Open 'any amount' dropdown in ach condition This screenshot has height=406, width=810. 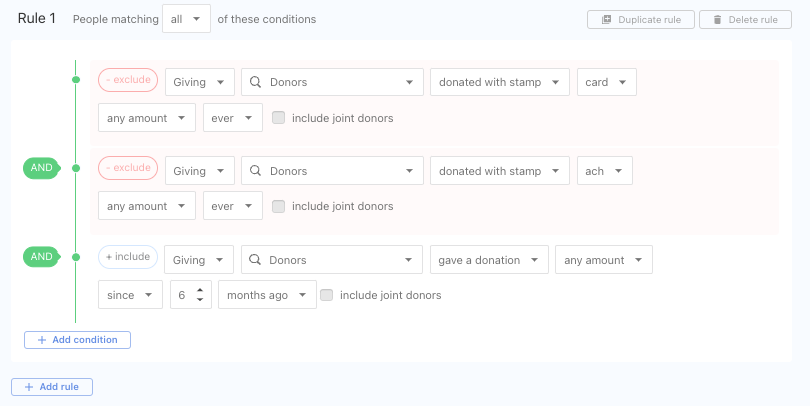point(147,206)
